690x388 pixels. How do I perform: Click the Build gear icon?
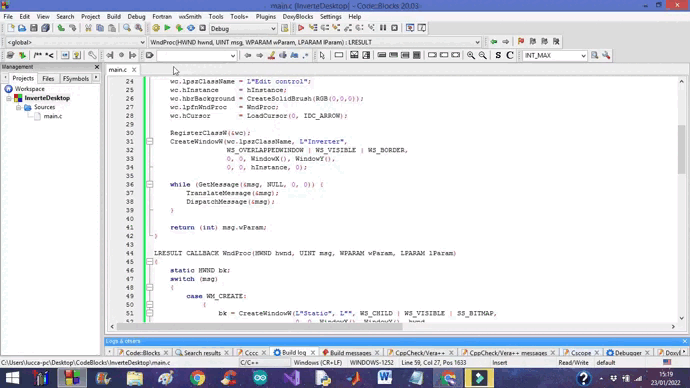click(x=156, y=28)
